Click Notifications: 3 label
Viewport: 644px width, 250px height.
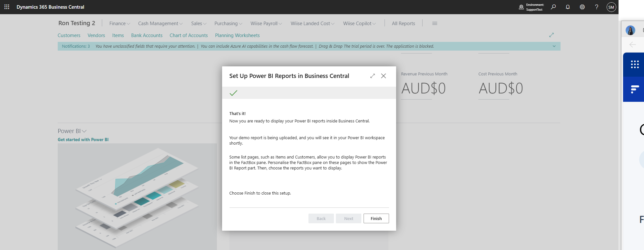(x=76, y=46)
